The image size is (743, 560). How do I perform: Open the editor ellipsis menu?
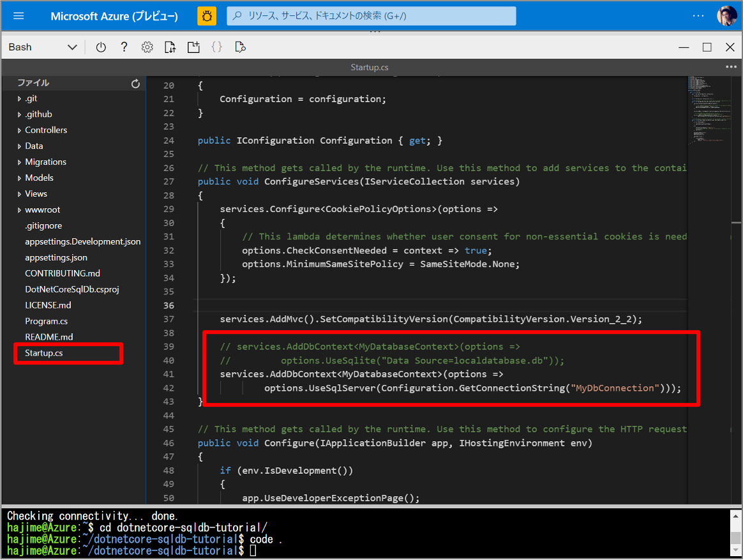[731, 67]
